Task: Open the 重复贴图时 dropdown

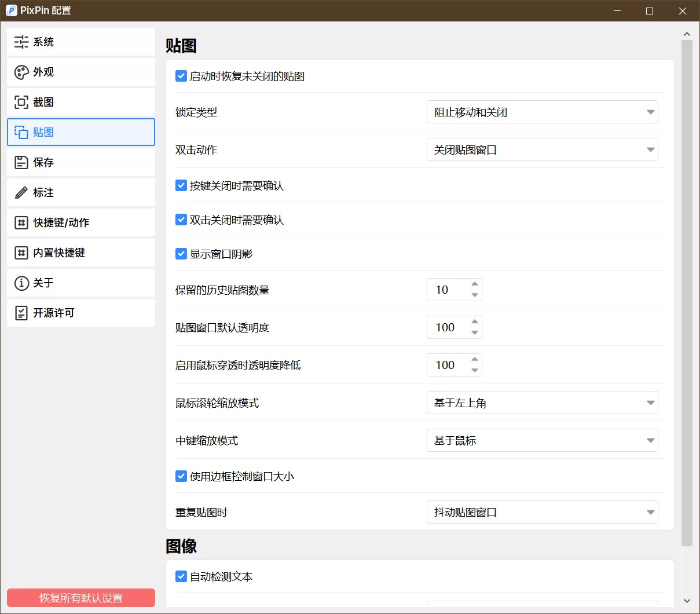Action: pos(542,512)
